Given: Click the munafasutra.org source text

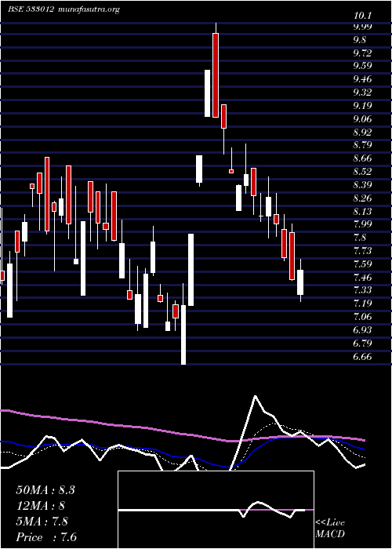Looking at the screenshot, I should pyautogui.click(x=89, y=9).
